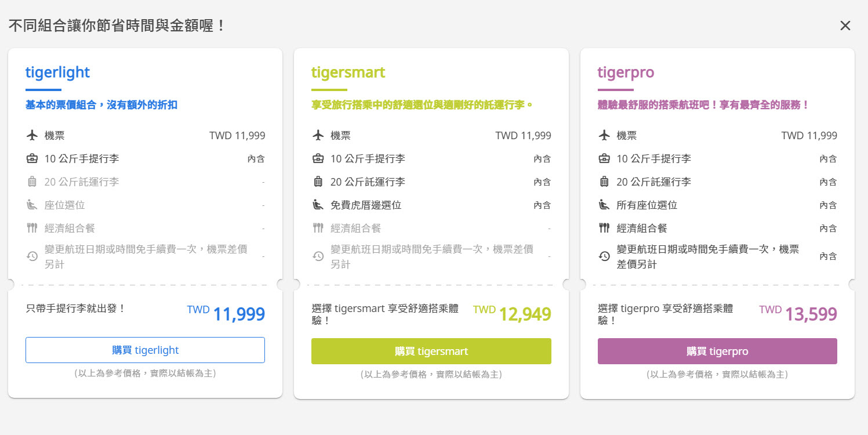Click the seat icon beside 免費虎唇邊選位
The width and height of the screenshot is (868, 435).
318,205
